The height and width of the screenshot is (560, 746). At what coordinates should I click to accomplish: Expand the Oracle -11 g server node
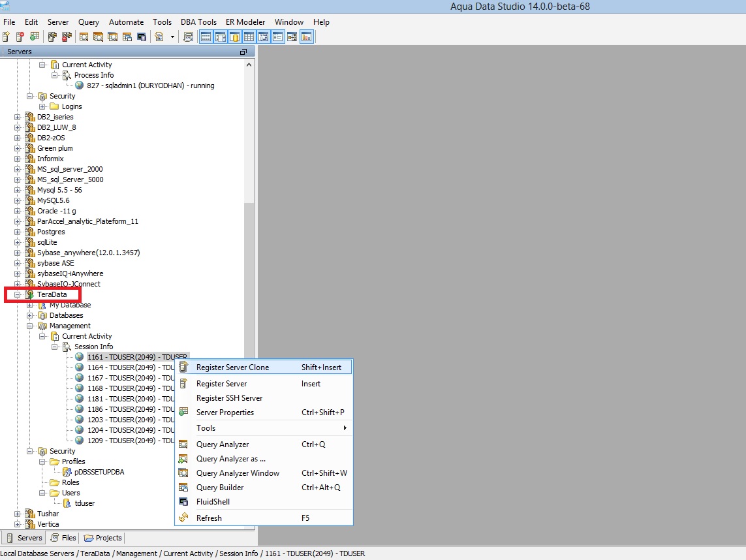[17, 211]
